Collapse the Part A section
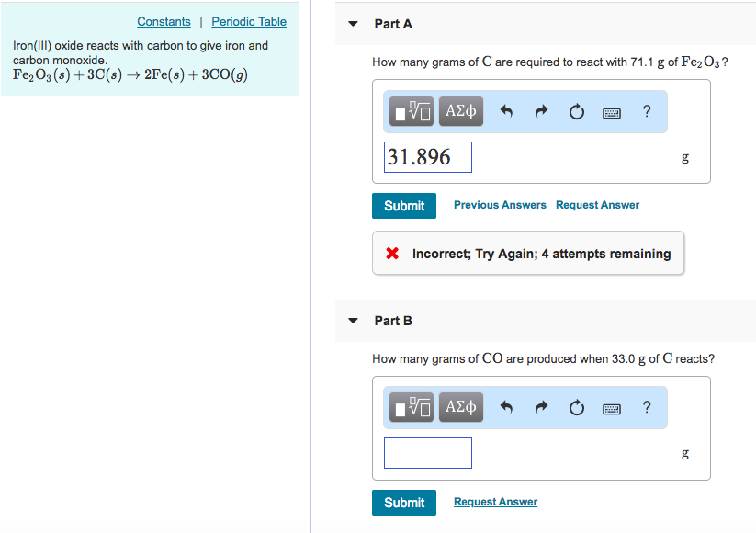756x533 pixels. pos(353,24)
